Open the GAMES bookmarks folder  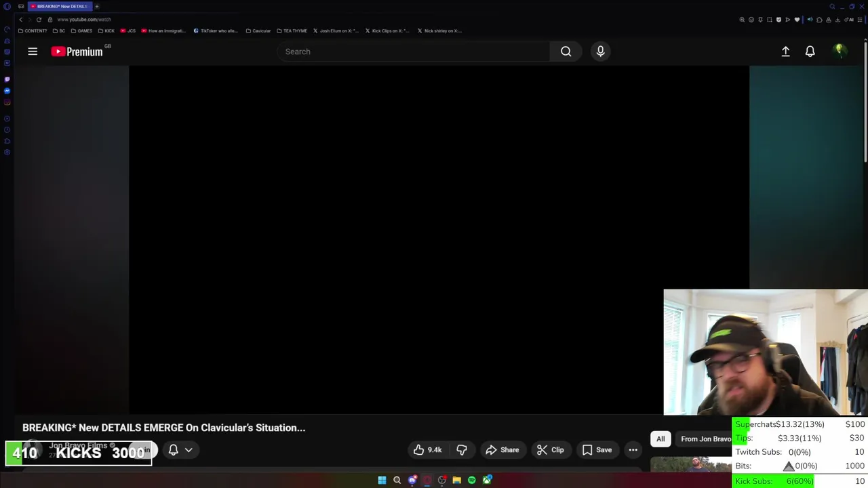click(x=81, y=30)
